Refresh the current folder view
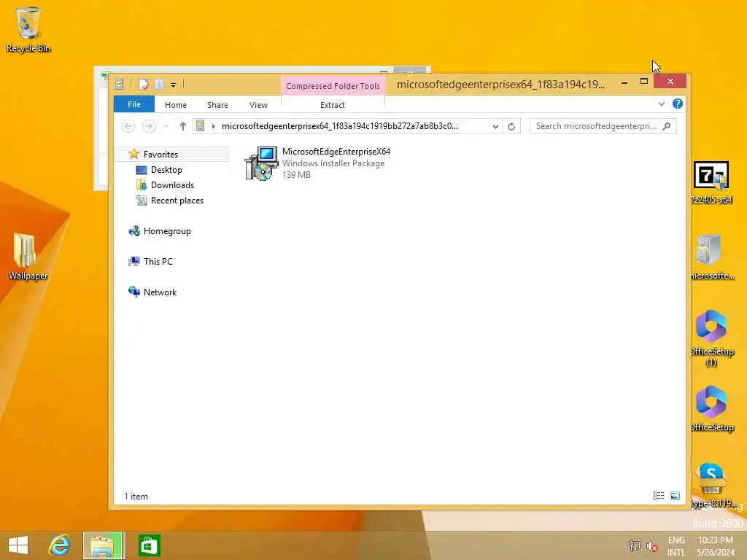 pyautogui.click(x=511, y=126)
